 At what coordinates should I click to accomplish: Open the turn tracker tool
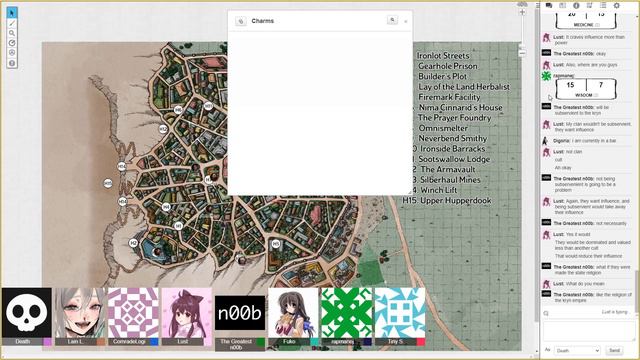(12, 53)
